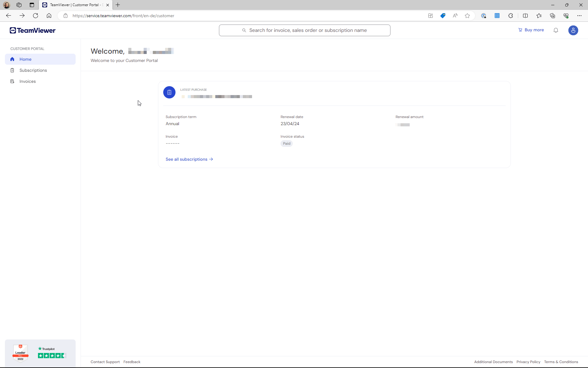
Task: Click the Contact Support footer link
Action: click(105, 362)
